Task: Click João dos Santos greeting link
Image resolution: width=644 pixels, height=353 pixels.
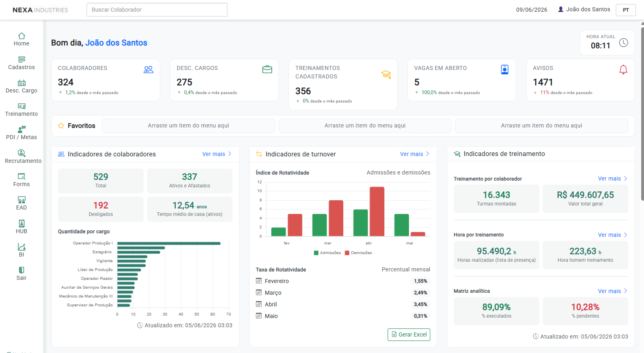Action: [x=116, y=43]
